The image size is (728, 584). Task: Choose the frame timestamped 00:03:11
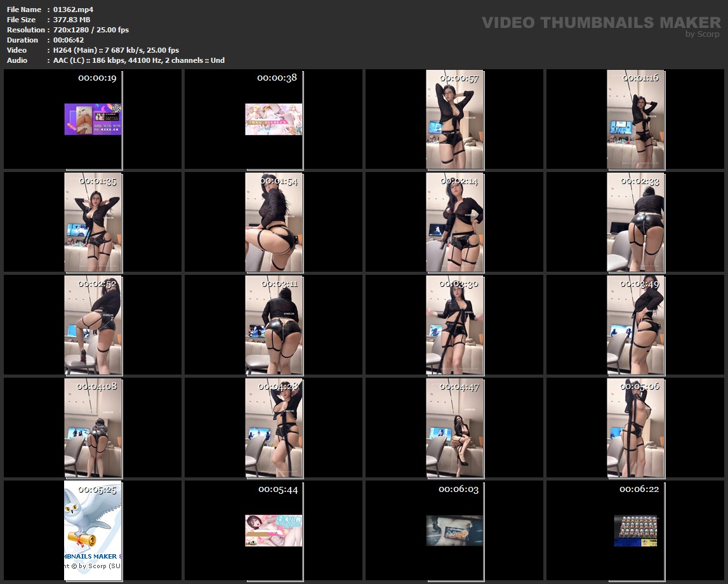(274, 325)
